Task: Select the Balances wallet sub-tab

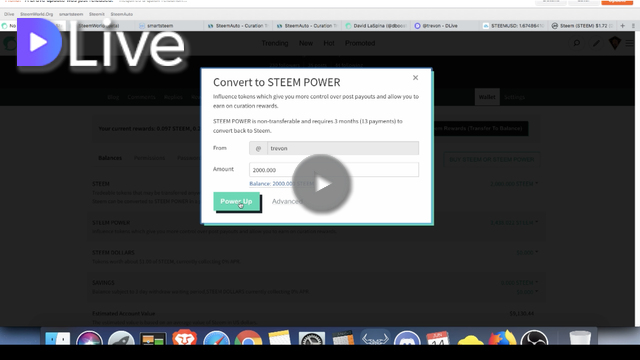Action: 110,158
